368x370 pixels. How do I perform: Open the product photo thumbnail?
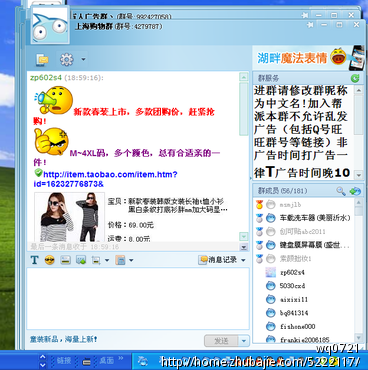click(x=70, y=217)
